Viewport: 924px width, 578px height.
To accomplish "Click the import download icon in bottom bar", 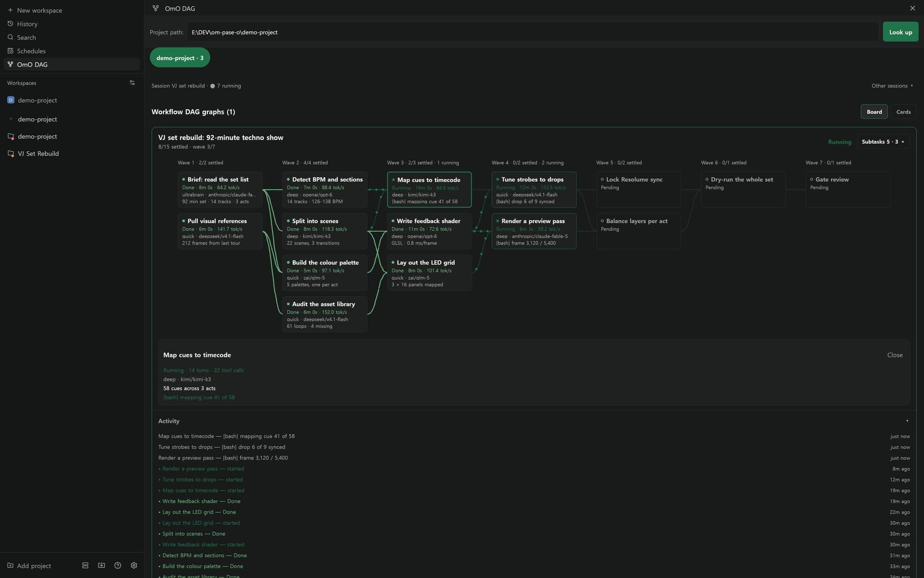I will pos(102,565).
